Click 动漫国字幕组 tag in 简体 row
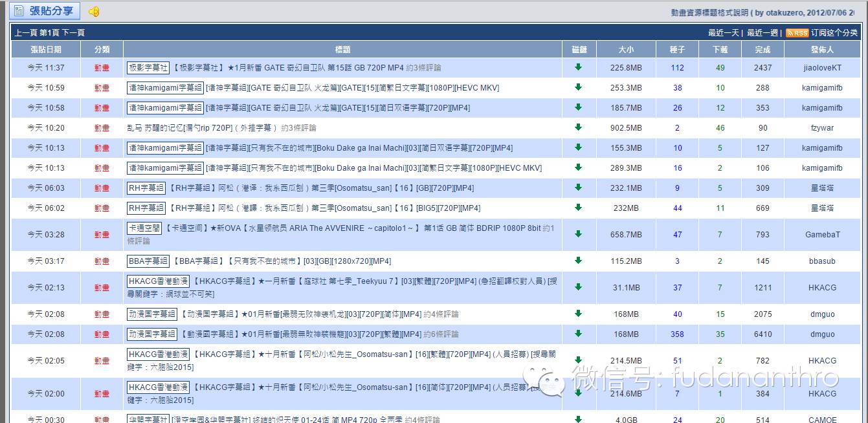This screenshot has height=423, width=868. 152,314
